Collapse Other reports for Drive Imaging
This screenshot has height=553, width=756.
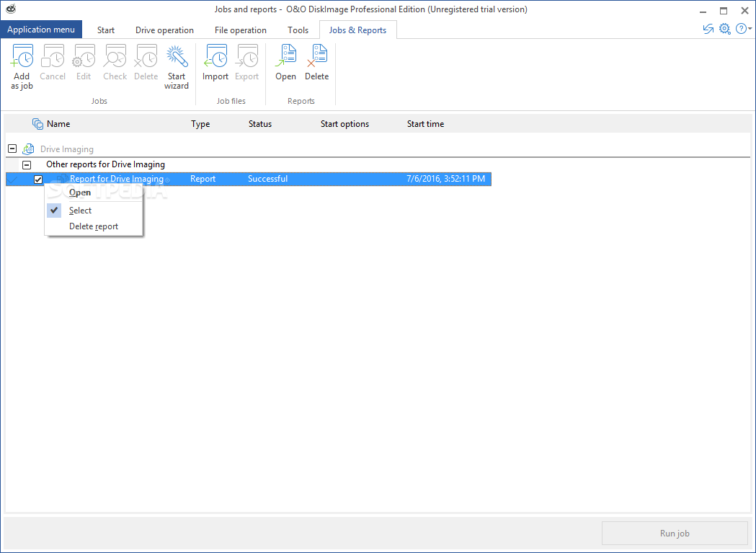tap(27, 165)
